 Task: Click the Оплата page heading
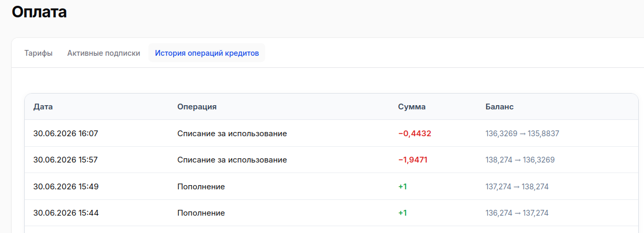pos(39,12)
